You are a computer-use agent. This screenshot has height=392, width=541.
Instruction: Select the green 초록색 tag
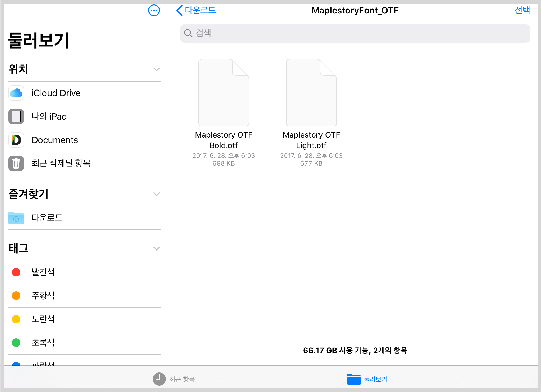coord(43,343)
